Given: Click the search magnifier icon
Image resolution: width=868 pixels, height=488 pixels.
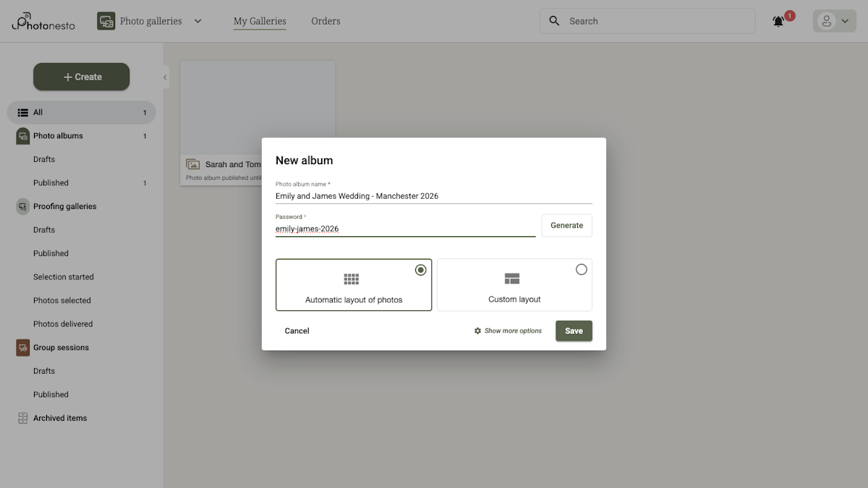Looking at the screenshot, I should [554, 21].
